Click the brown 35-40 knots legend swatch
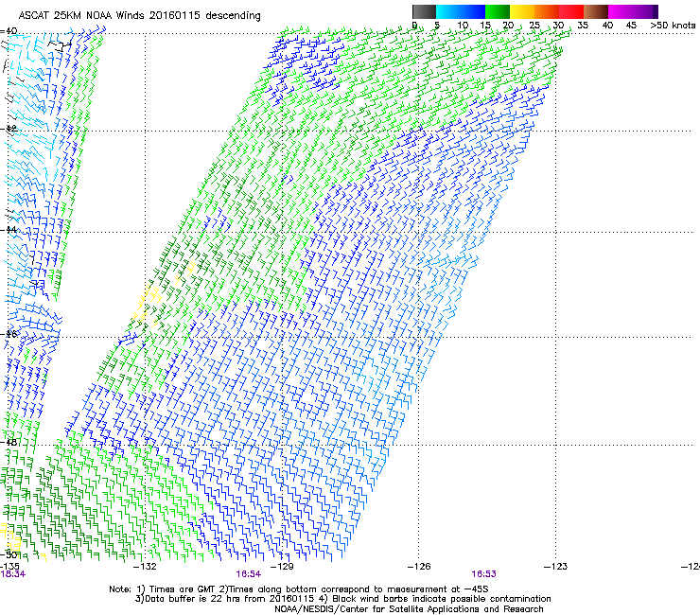The width and height of the screenshot is (700, 615). point(596,11)
